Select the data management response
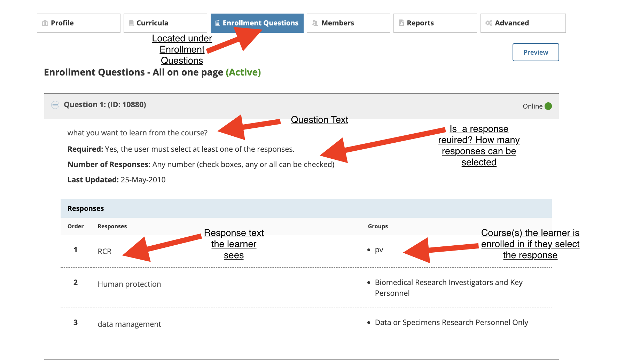 click(129, 324)
